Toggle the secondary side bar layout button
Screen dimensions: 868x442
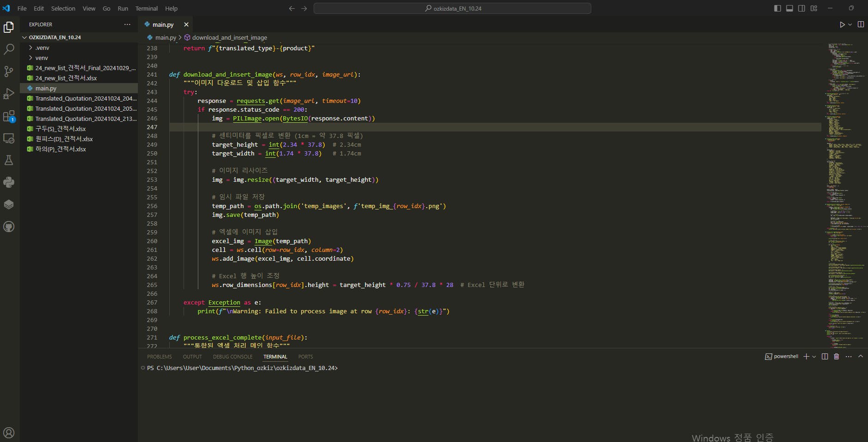[x=802, y=8]
